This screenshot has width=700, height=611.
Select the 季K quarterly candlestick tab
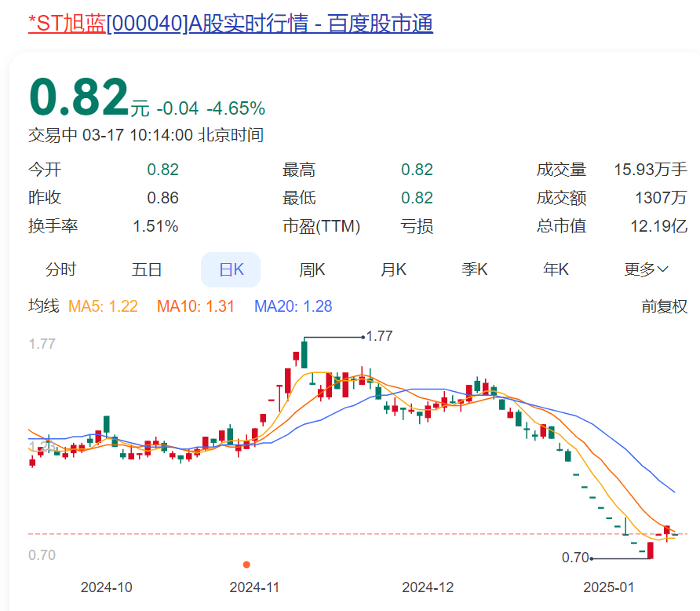click(x=475, y=269)
